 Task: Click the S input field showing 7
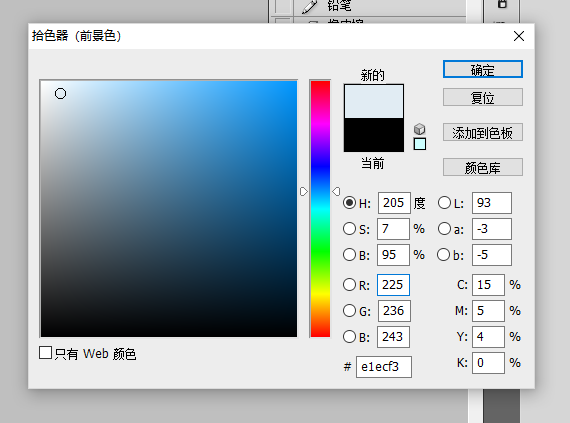pos(393,229)
